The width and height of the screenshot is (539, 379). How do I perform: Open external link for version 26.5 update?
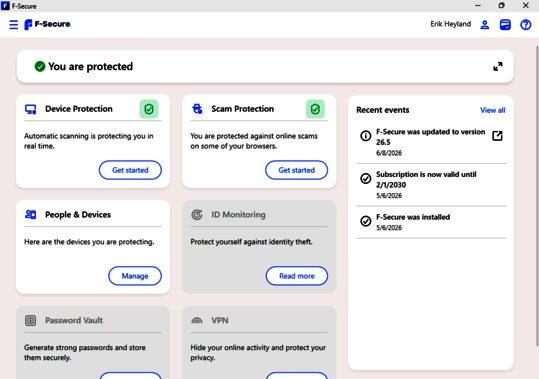[x=497, y=136]
